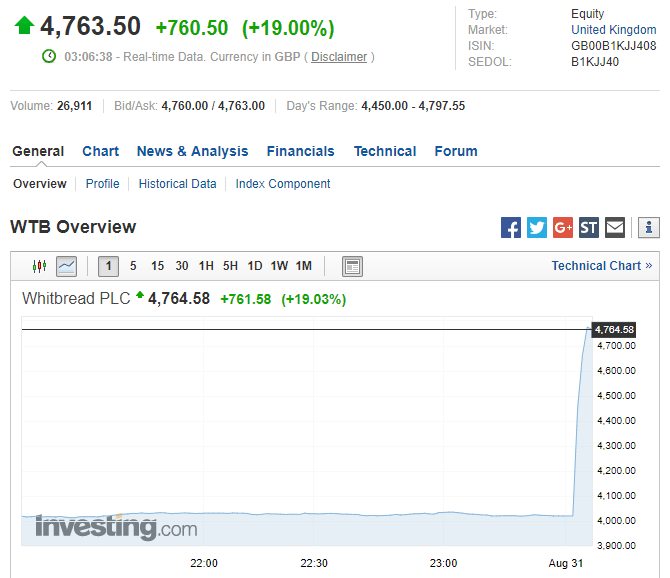Choose the 1D timeframe
The image size is (670, 578).
(255, 266)
